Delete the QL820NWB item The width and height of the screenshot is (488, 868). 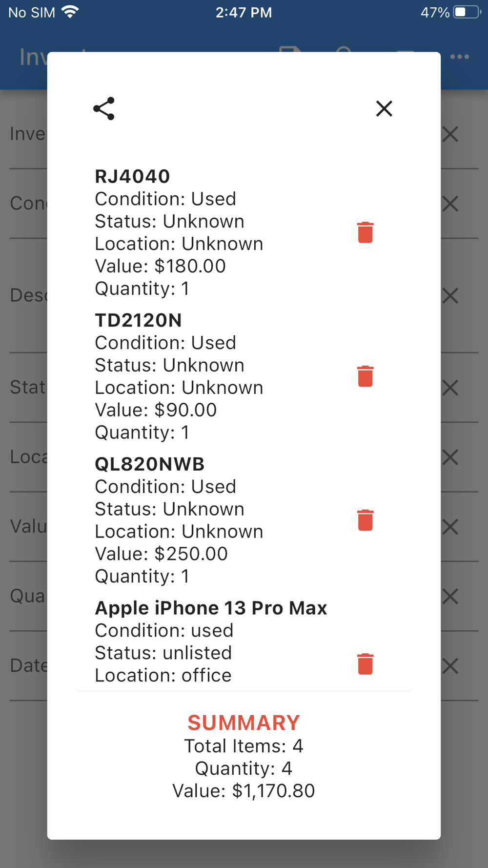coord(365,520)
